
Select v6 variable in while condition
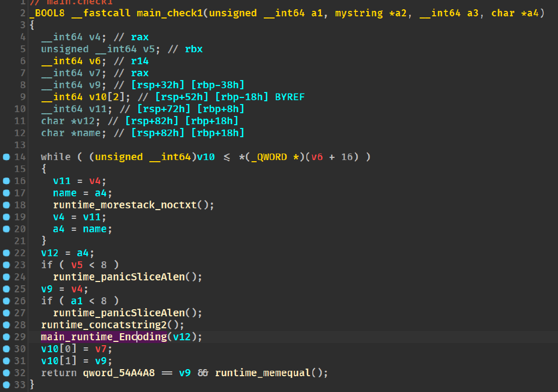click(317, 157)
